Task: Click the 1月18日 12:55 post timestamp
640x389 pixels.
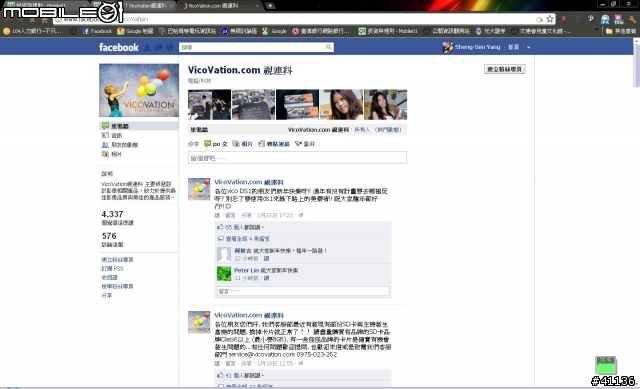Action: point(275,363)
